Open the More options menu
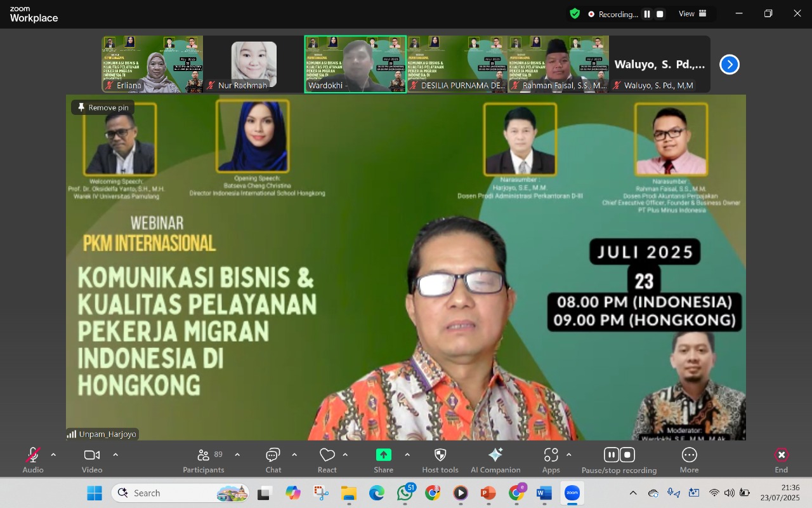812x508 pixels. 689,460
